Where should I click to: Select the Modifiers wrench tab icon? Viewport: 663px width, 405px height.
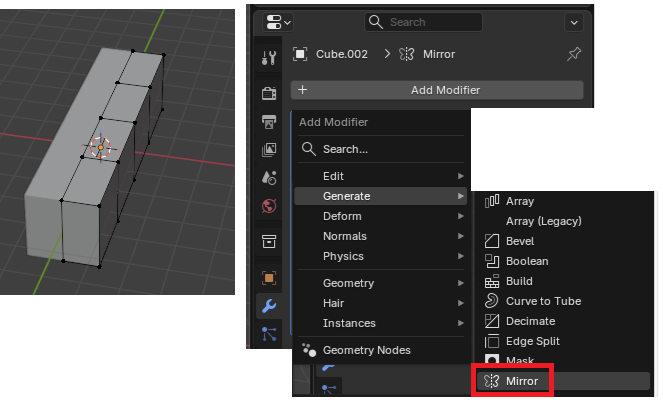tap(268, 306)
